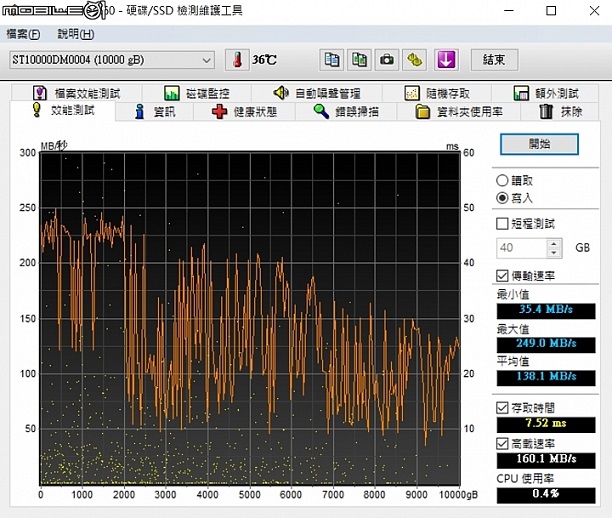
Task: Click the 開始 start button
Action: pyautogui.click(x=539, y=144)
